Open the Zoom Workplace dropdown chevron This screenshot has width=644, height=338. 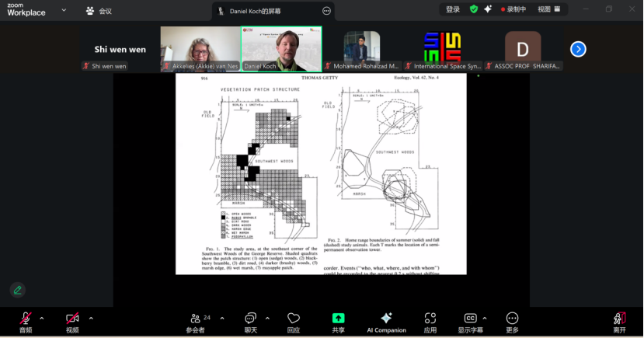pos(63,11)
